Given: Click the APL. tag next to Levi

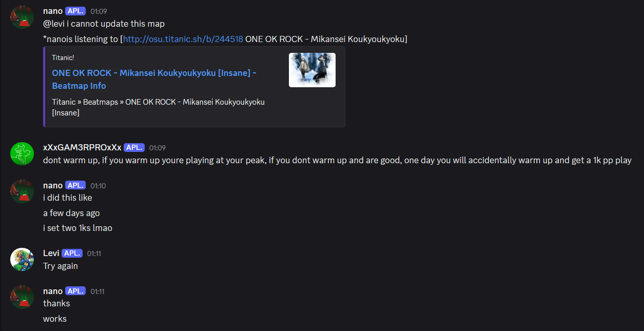Looking at the screenshot, I should 72,253.
